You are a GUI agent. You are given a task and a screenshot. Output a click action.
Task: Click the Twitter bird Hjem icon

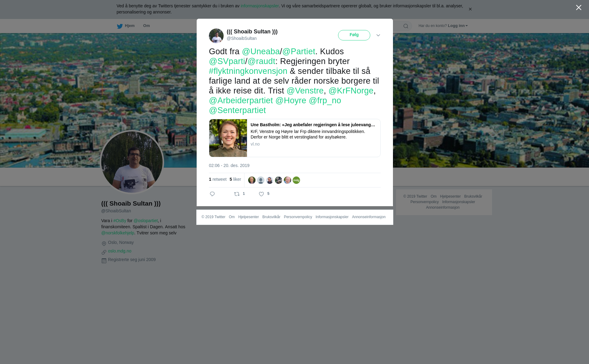point(120,26)
